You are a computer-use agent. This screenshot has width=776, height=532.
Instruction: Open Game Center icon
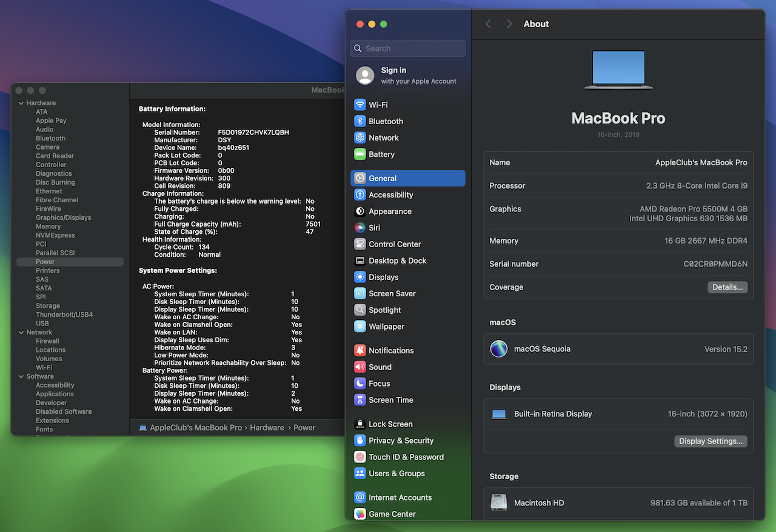click(x=360, y=514)
